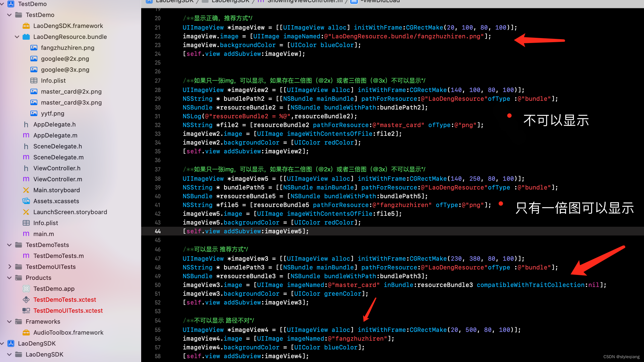Click blueColor on line 23
The width and height of the screenshot is (644, 362).
click(x=337, y=45)
